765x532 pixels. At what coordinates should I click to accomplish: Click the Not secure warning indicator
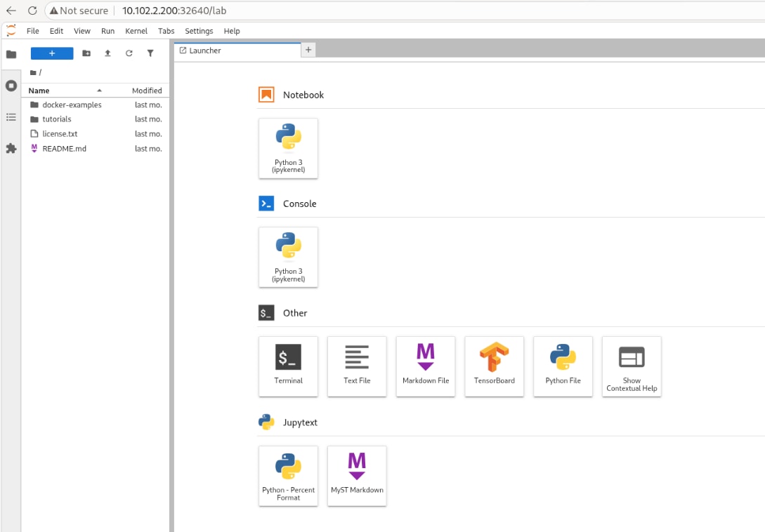(x=79, y=11)
